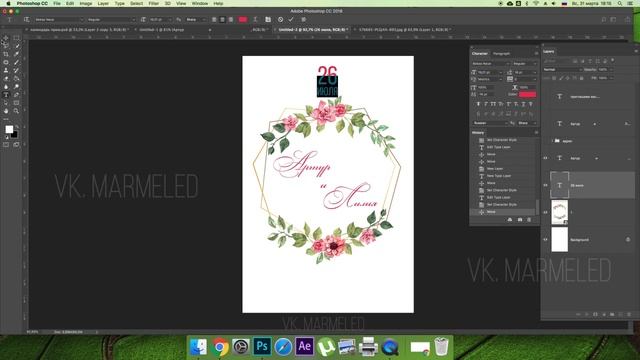Toggle Faux Bold in Character panel

point(478,104)
